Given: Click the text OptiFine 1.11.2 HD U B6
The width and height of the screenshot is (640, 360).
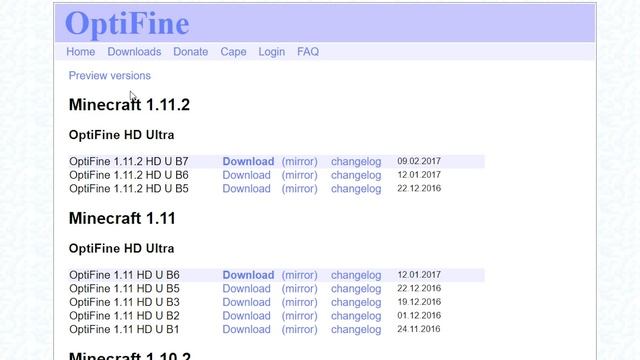Looking at the screenshot, I should point(129,175).
